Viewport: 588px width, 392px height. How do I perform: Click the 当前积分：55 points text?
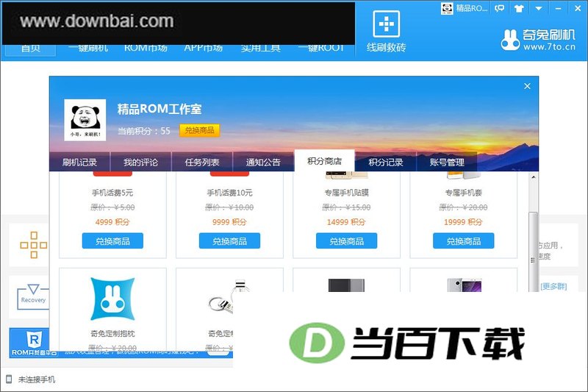click(144, 131)
